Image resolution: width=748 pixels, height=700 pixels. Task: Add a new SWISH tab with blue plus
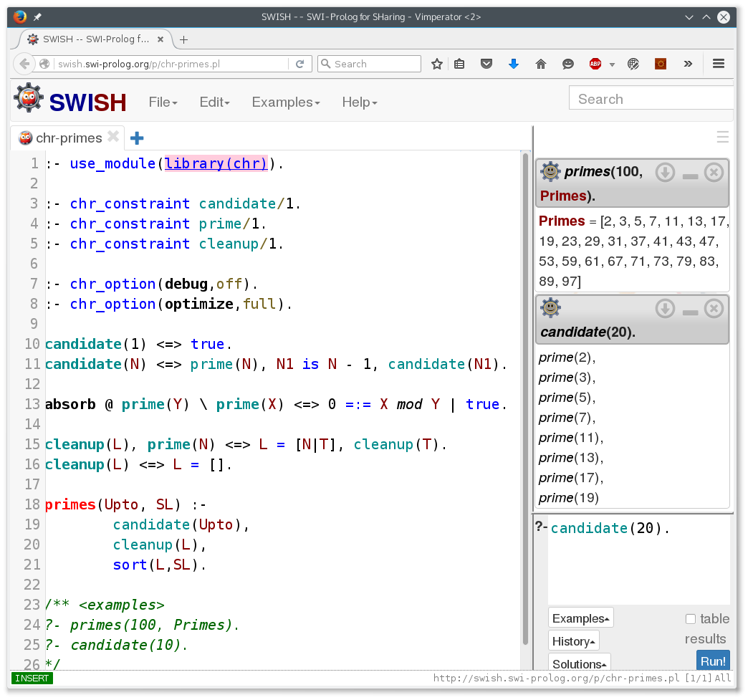[137, 138]
